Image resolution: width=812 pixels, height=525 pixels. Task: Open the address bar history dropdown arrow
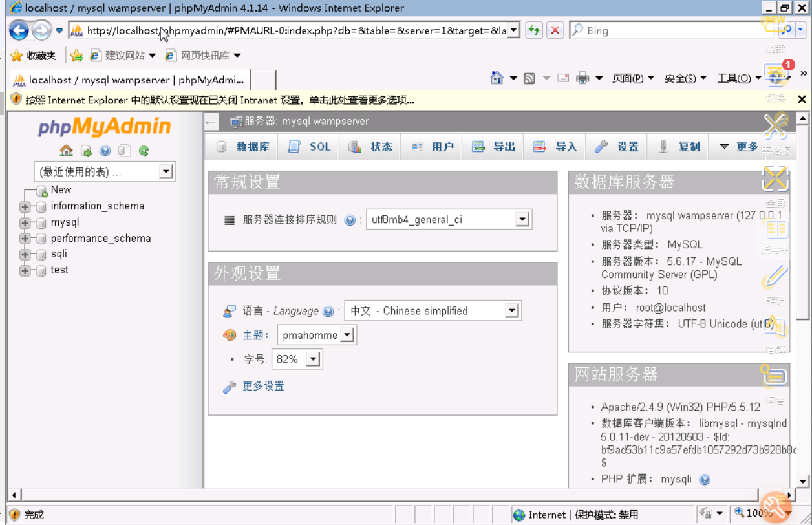coord(513,30)
